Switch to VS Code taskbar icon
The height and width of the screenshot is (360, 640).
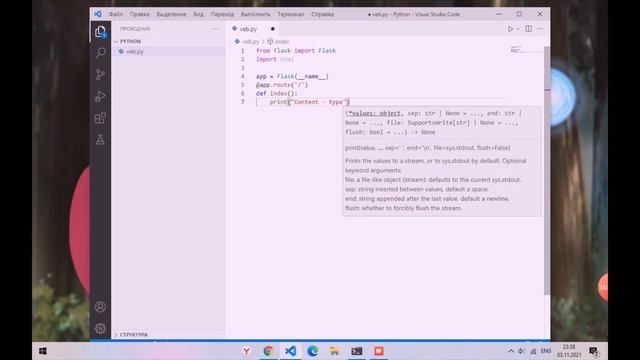[x=291, y=351]
